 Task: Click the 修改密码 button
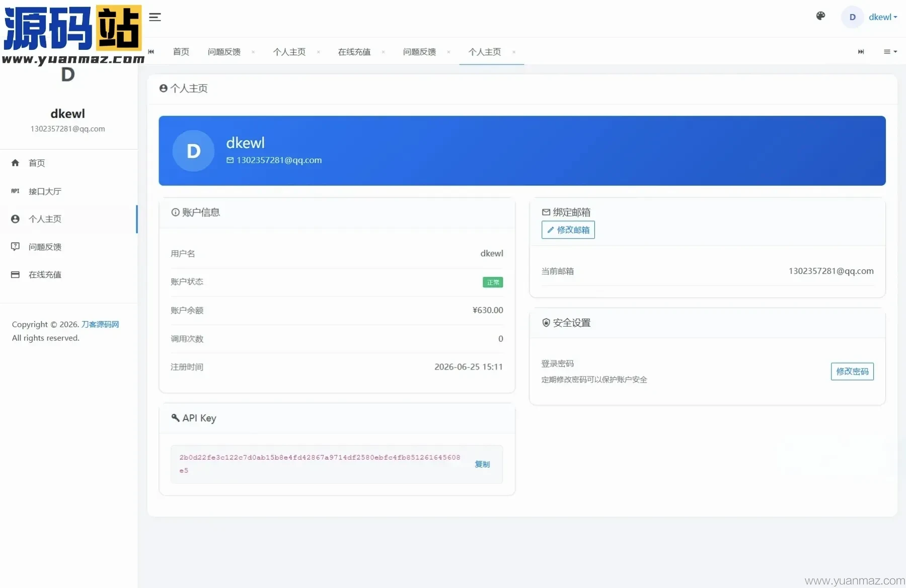click(852, 372)
